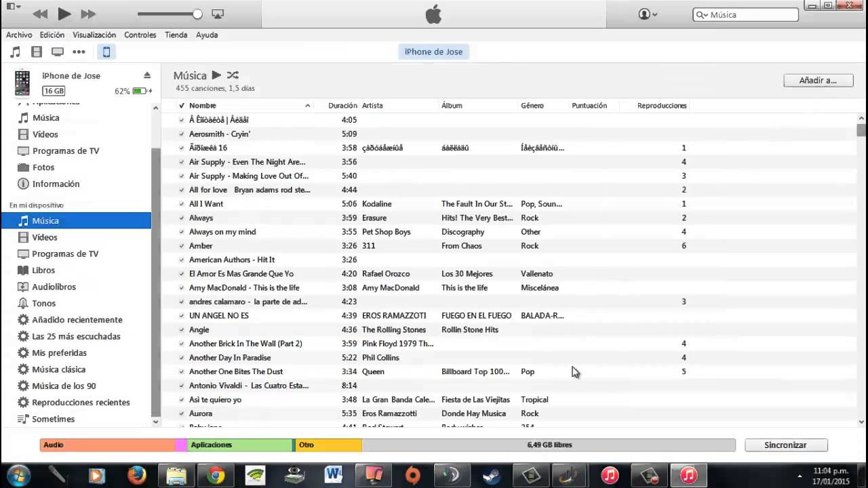This screenshot has height=488, width=868.
Task: Start playback with the Play button
Action: 64,14
